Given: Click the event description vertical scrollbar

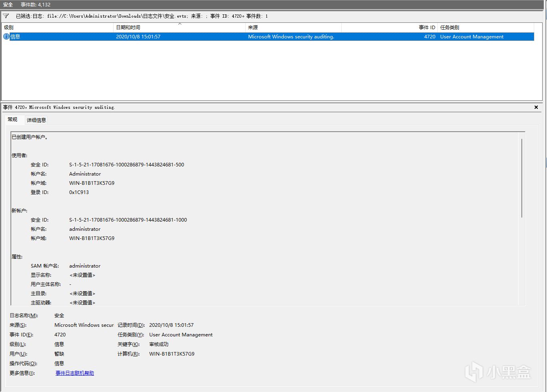Looking at the screenshot, I should pos(522,178).
